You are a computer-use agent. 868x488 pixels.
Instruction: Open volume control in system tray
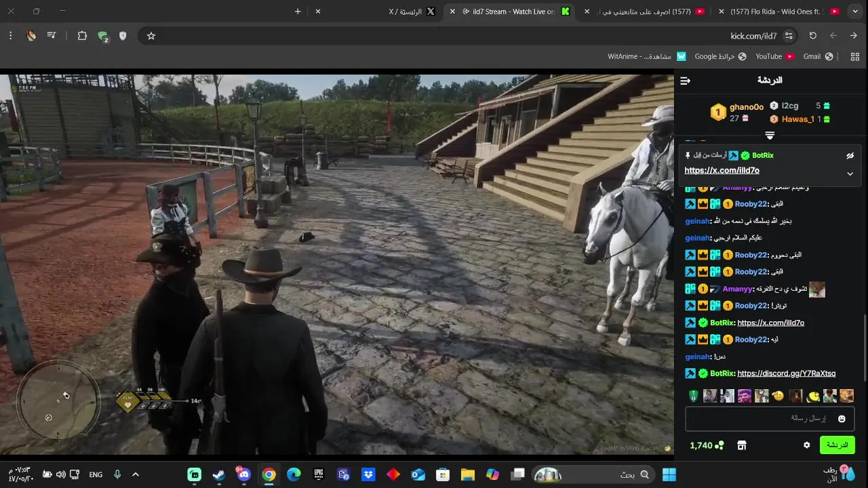click(61, 474)
